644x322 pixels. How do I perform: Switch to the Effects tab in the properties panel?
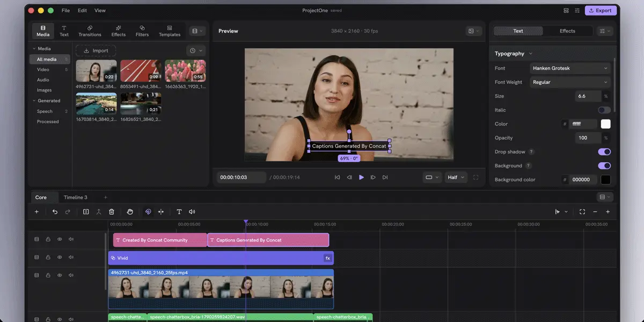(567, 31)
